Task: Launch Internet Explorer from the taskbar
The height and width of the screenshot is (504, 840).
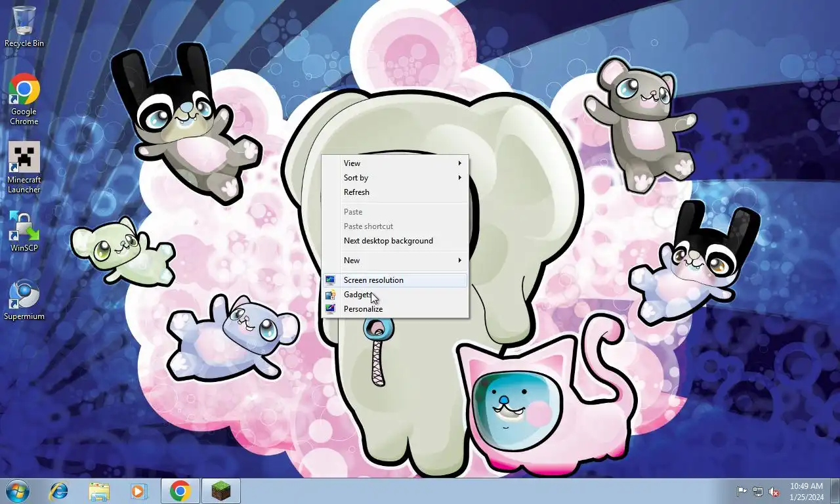Action: pyautogui.click(x=59, y=491)
